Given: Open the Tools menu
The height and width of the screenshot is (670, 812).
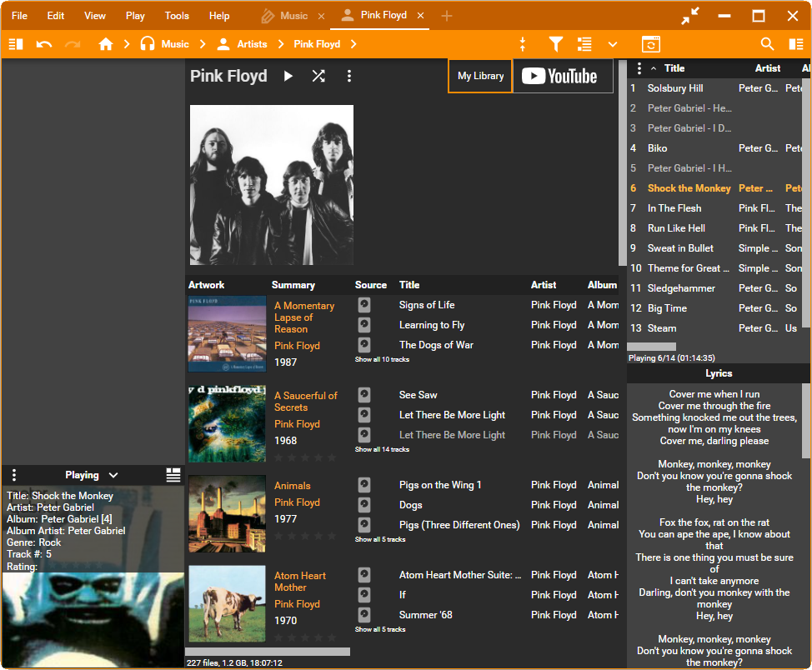Looking at the screenshot, I should (177, 16).
